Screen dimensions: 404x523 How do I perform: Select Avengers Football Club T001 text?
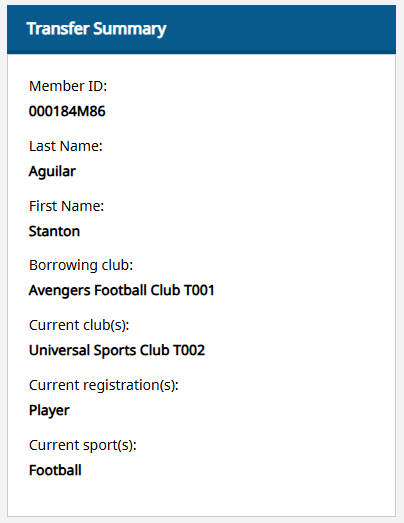click(121, 290)
